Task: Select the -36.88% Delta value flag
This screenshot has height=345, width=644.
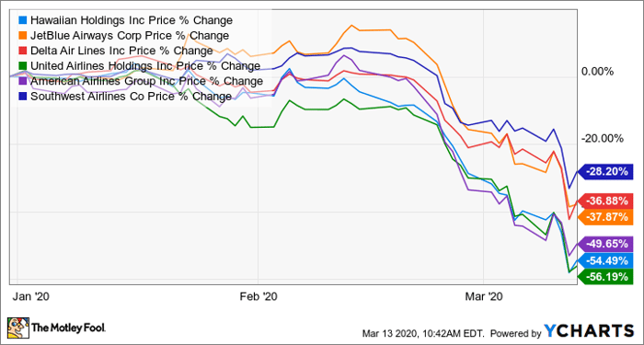Action: (605, 201)
